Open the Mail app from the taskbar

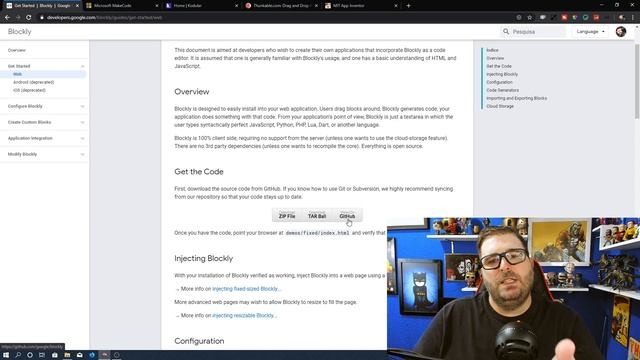(x=80, y=355)
